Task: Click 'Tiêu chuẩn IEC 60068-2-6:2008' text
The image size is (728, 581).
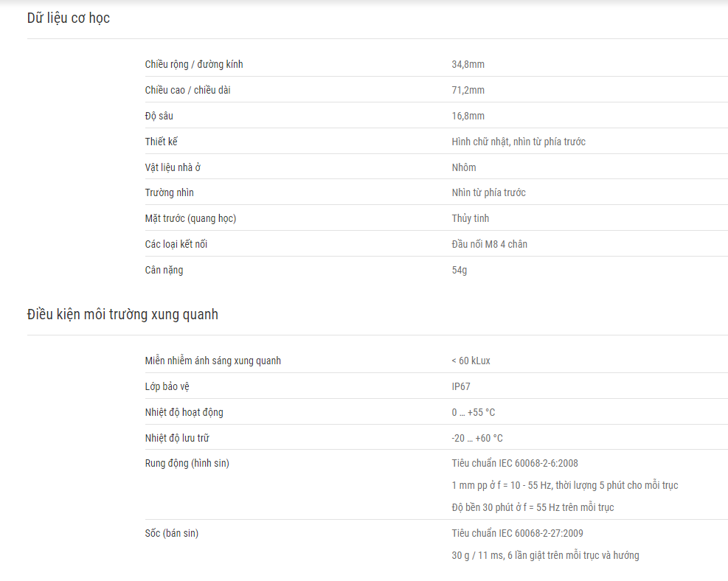Action: (x=515, y=463)
